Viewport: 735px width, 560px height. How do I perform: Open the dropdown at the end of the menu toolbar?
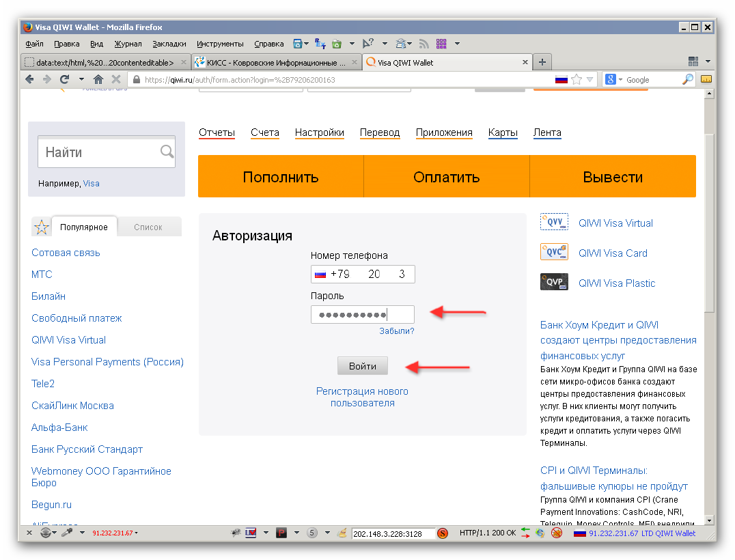(x=457, y=44)
